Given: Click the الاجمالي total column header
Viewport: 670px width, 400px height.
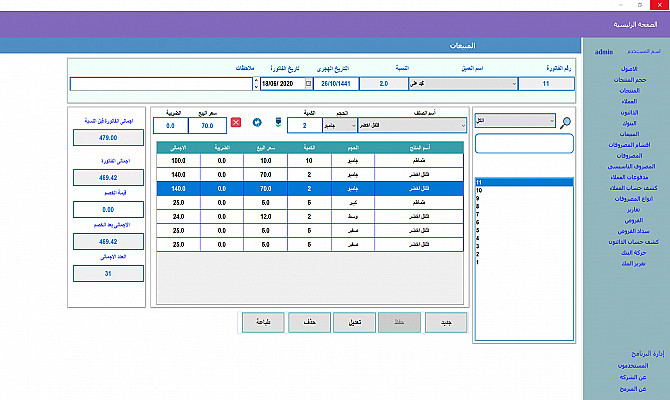Looking at the screenshot, I should [178, 148].
